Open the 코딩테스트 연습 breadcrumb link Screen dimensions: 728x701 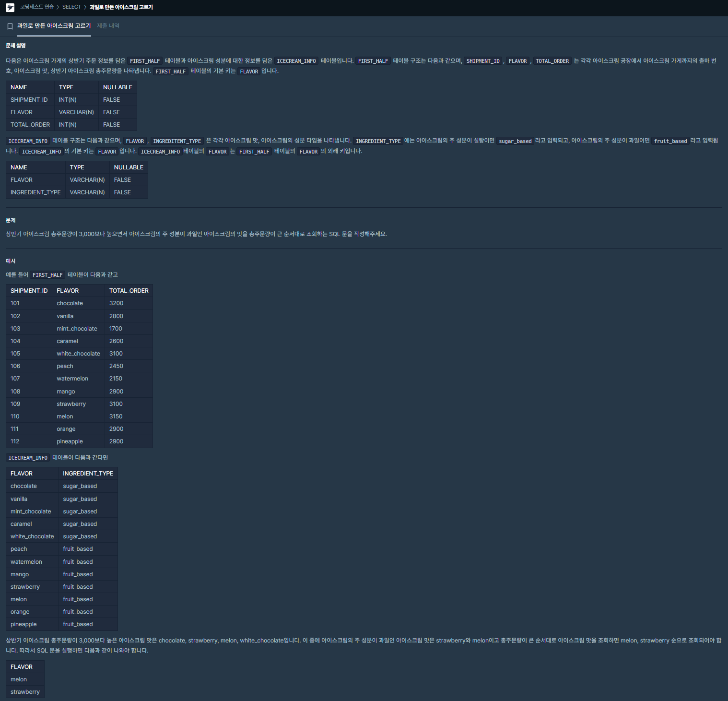pyautogui.click(x=37, y=7)
